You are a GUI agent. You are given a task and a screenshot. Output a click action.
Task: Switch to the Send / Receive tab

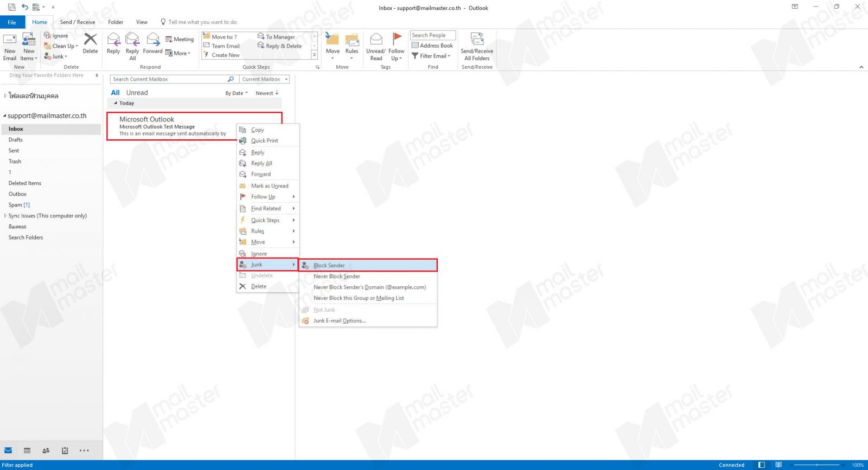(x=78, y=22)
